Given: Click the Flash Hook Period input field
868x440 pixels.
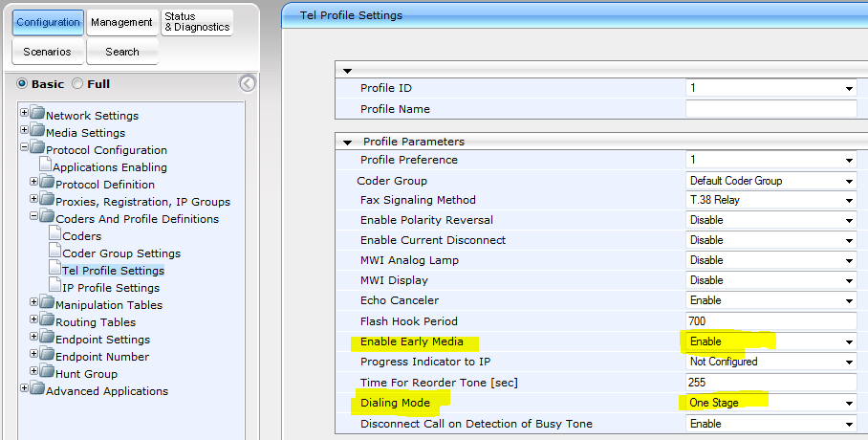Looking at the screenshot, I should click(771, 320).
